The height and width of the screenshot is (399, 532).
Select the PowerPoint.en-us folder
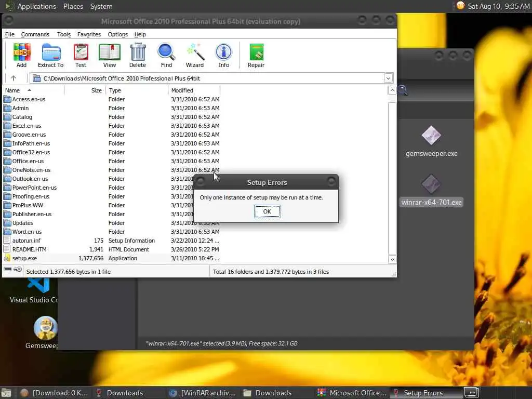click(34, 187)
